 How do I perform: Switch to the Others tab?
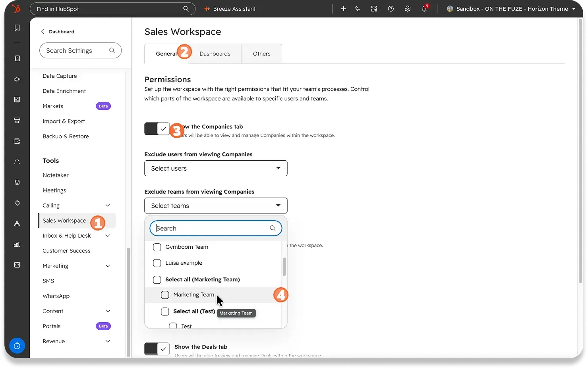pyautogui.click(x=262, y=54)
